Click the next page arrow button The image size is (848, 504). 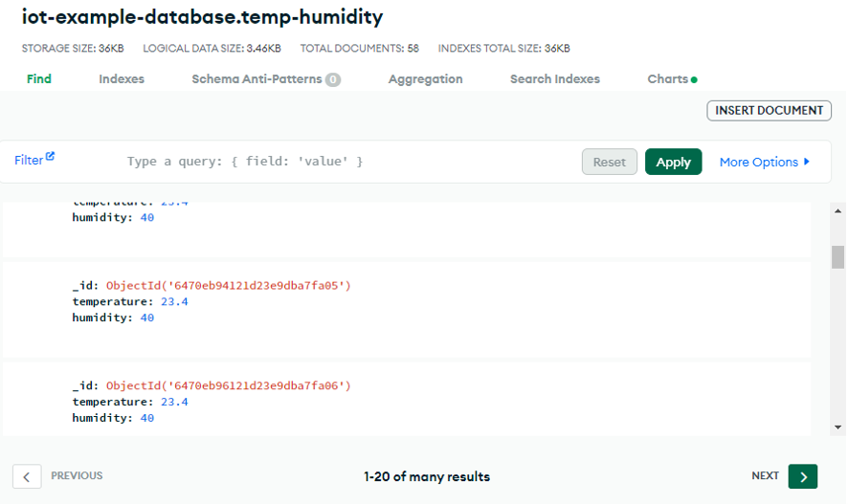(x=802, y=476)
